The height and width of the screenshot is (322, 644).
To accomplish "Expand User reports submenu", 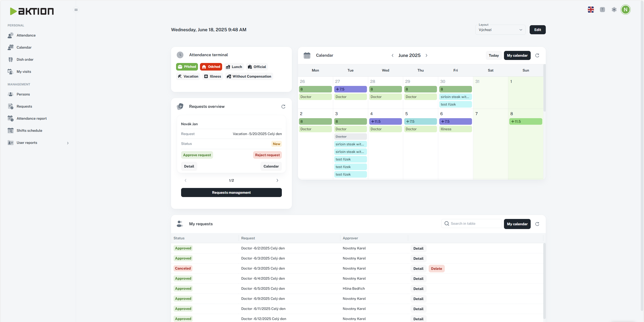I will coord(67,143).
